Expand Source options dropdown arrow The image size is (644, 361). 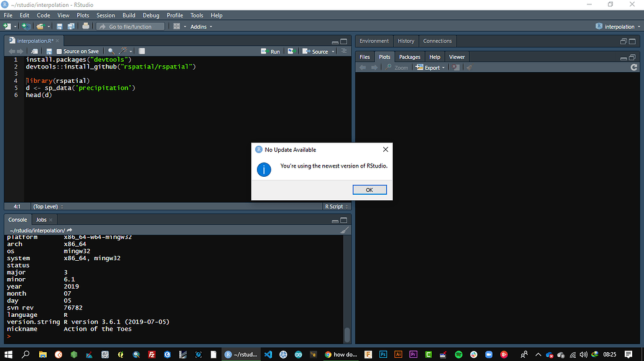(x=333, y=51)
